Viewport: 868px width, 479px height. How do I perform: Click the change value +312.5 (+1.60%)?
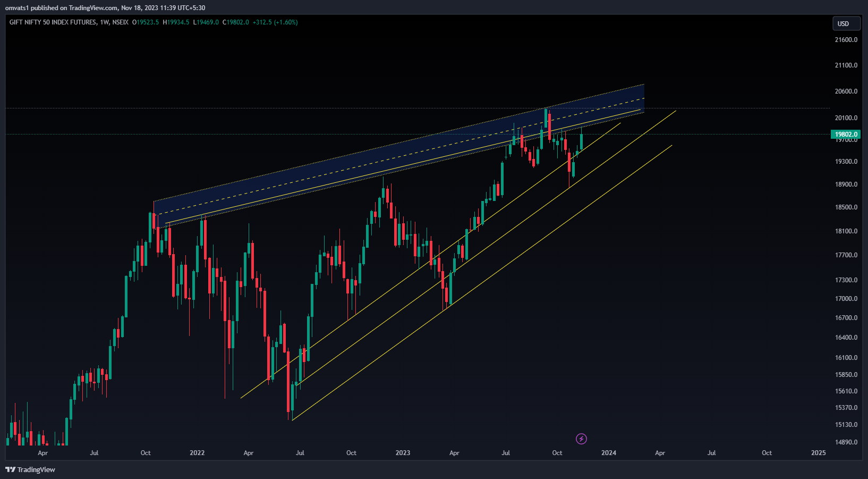(x=275, y=22)
